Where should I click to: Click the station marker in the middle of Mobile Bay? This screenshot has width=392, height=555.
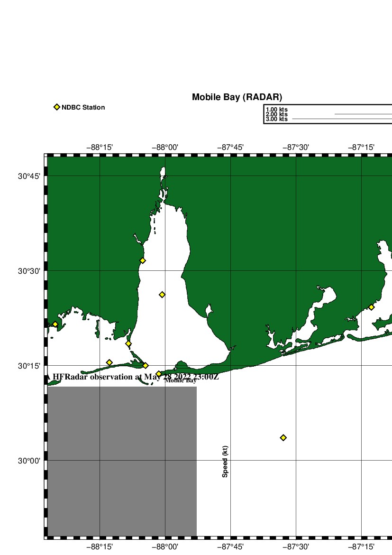coord(162,295)
